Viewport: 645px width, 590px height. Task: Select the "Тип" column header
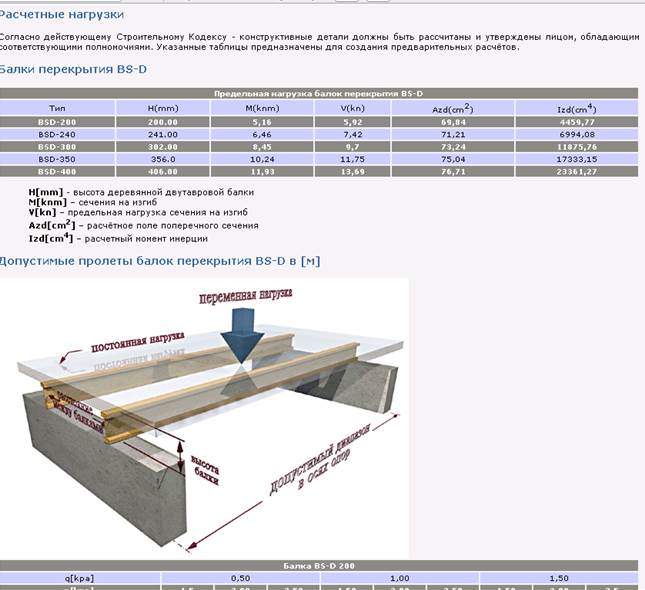pos(58,107)
